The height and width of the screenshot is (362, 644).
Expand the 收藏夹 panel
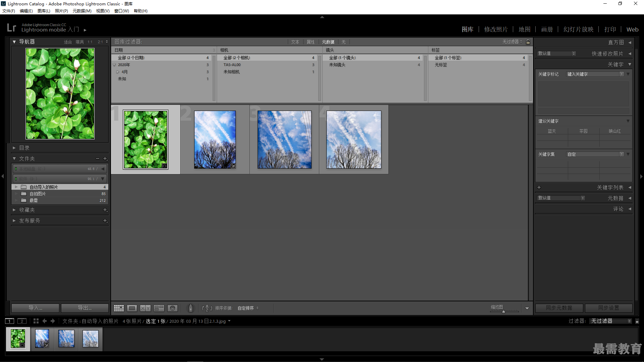14,210
